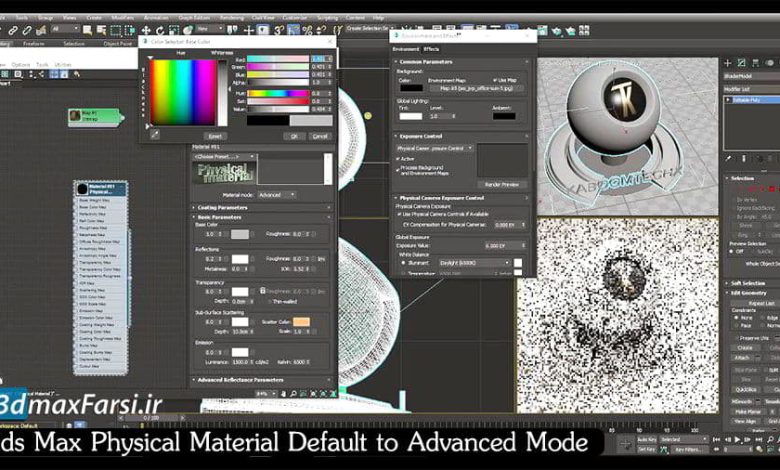Toggle the Thin-walled checkbox
This screenshot has width=780, height=470.
click(x=270, y=301)
